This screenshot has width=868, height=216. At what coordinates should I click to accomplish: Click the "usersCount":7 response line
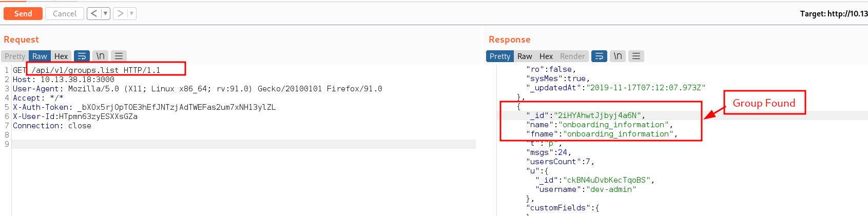point(561,162)
